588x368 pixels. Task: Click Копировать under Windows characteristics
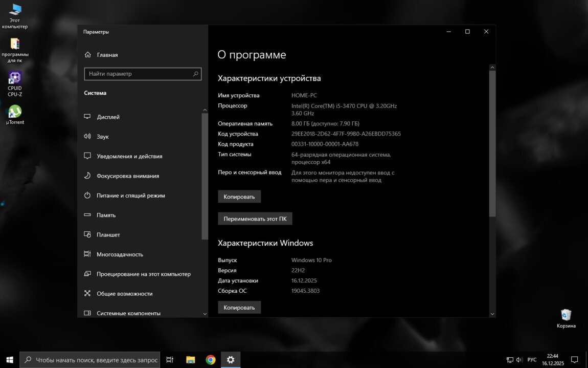coord(239,307)
